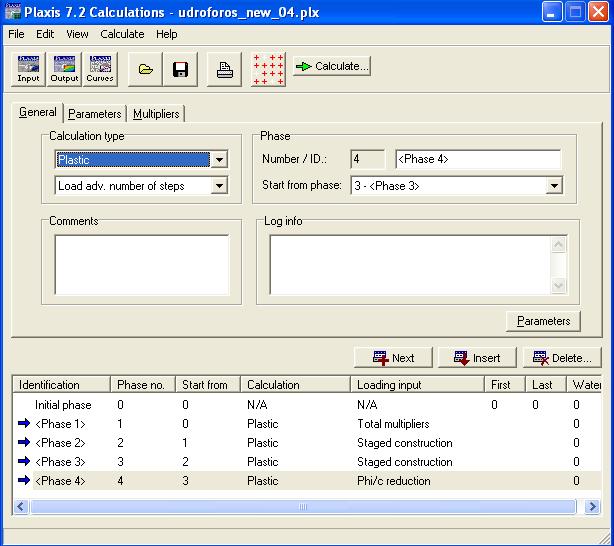Click Log info scroll up arrow
This screenshot has width=614, height=546.
[558, 245]
